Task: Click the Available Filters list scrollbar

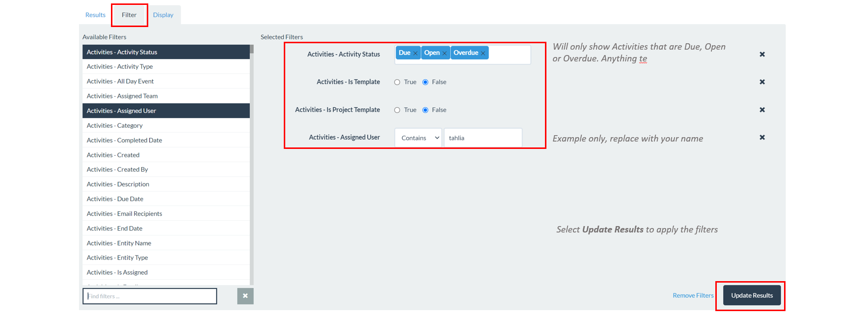Action: pos(252,167)
